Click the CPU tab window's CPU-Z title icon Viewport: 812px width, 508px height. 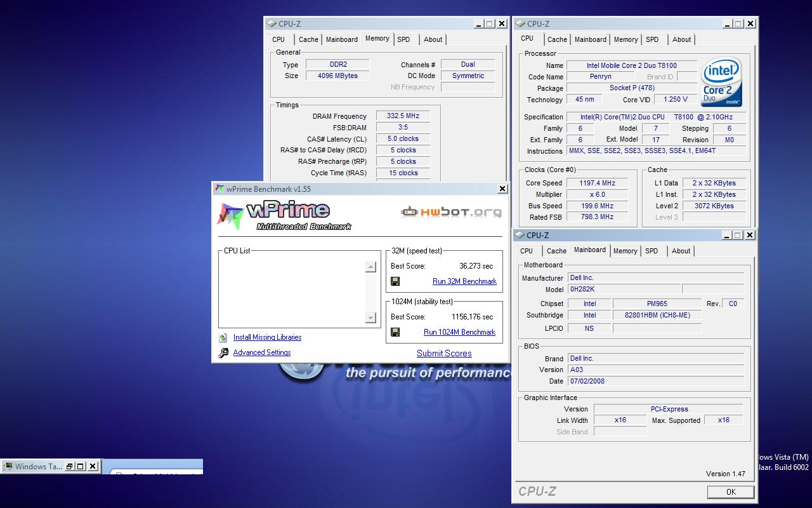520,23
